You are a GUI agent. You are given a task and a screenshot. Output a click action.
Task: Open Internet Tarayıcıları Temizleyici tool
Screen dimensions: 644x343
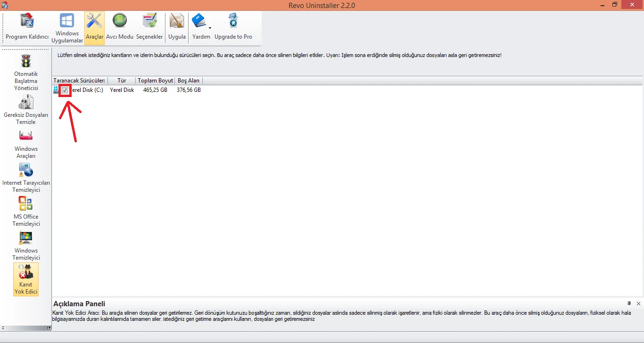coord(26,178)
